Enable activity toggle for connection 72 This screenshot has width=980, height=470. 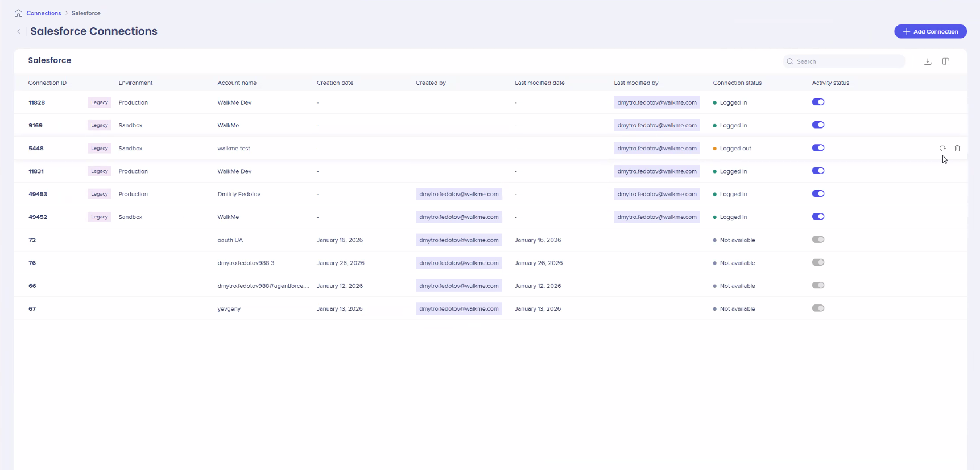(818, 240)
